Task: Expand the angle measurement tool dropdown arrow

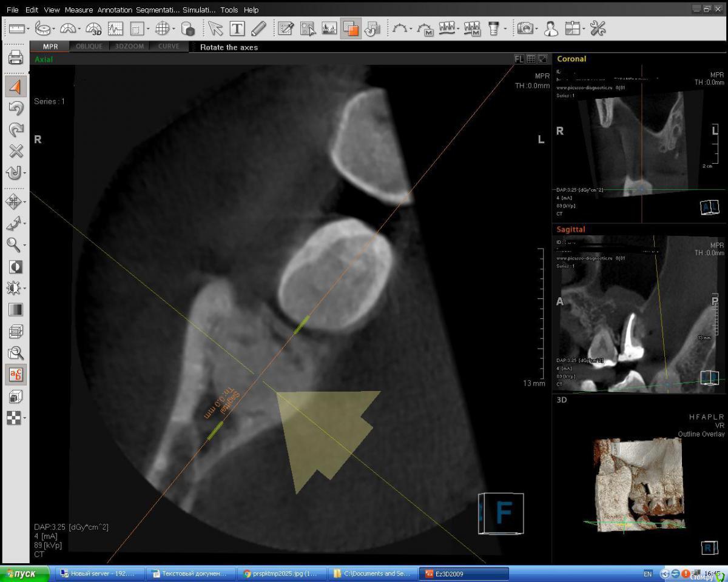Action: (79, 29)
